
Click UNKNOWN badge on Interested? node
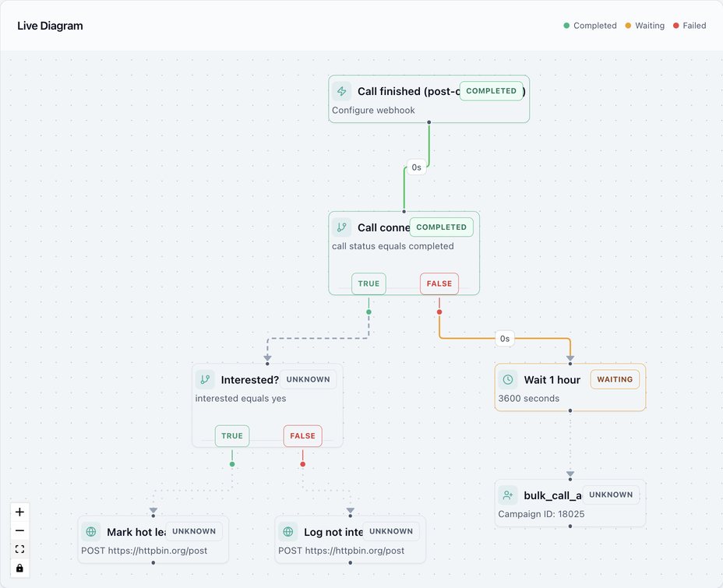coord(308,379)
